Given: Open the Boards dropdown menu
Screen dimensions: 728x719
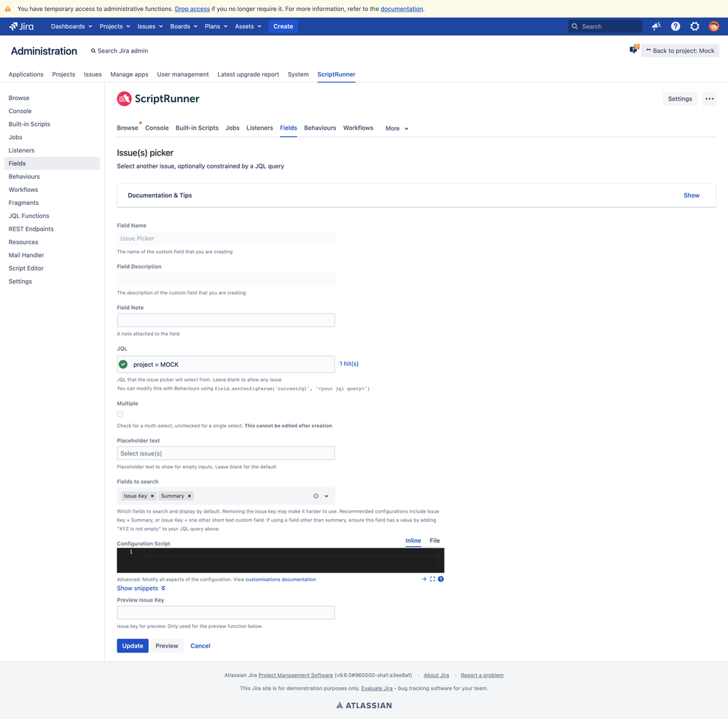Looking at the screenshot, I should pos(184,26).
